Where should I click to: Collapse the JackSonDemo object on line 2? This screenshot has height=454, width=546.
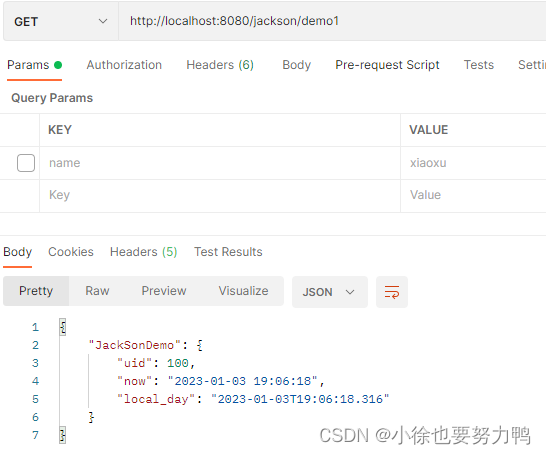pyautogui.click(x=200, y=345)
